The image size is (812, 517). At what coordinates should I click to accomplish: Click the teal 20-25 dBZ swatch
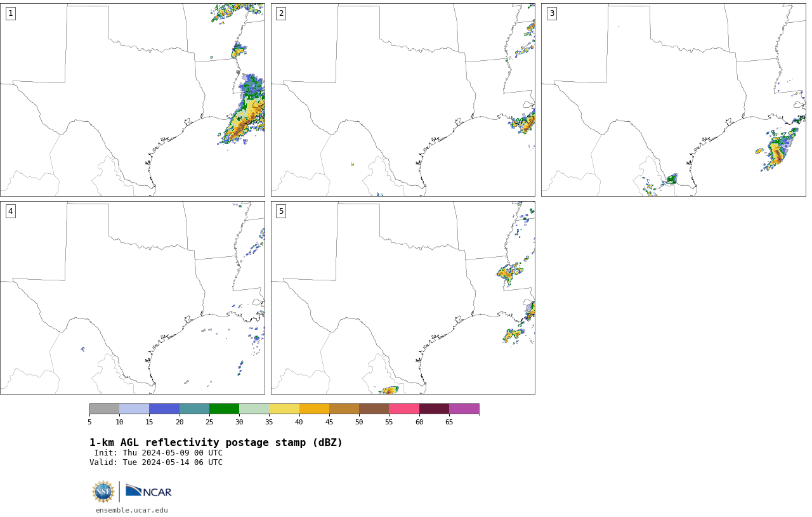click(x=194, y=409)
